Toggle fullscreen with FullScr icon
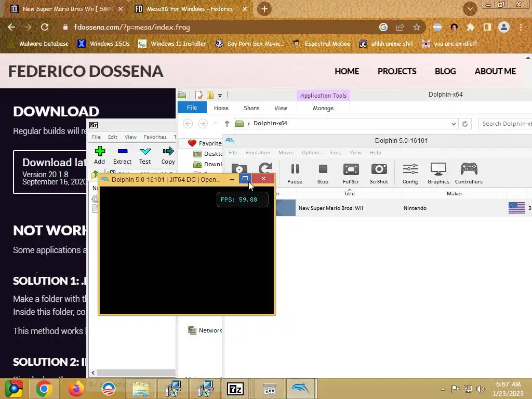Viewport: 532px width, 399px height. click(x=351, y=174)
